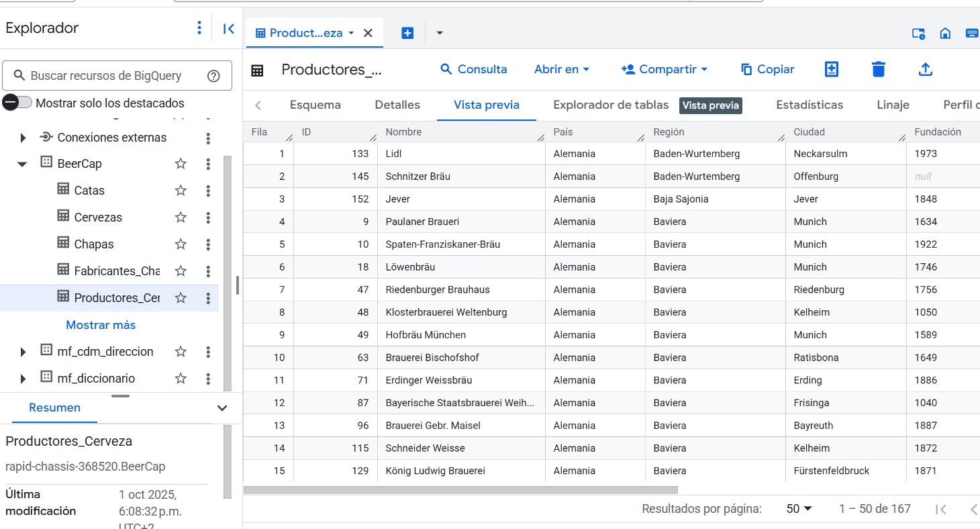The width and height of the screenshot is (980, 529).
Task: Collapse the Resumen summary panel
Action: click(x=222, y=408)
